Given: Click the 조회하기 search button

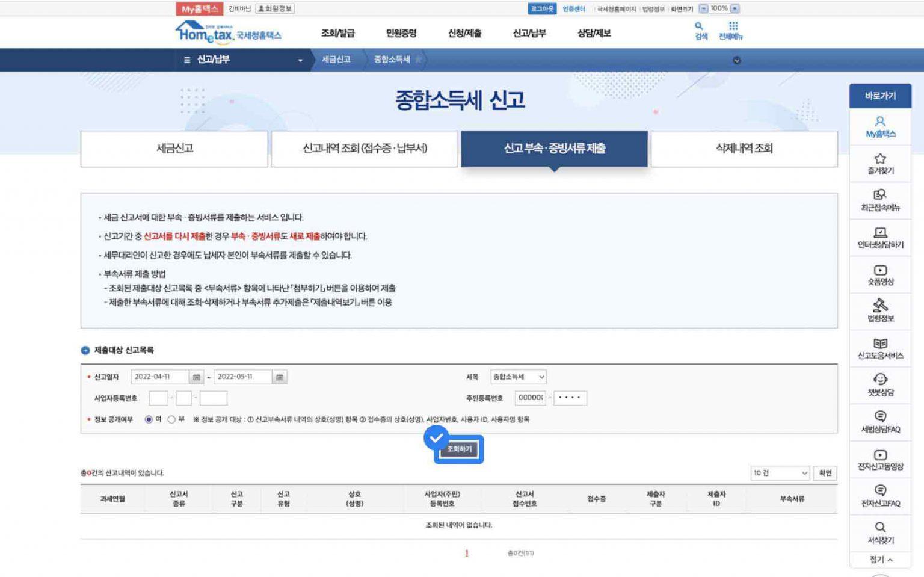Looking at the screenshot, I should (459, 449).
